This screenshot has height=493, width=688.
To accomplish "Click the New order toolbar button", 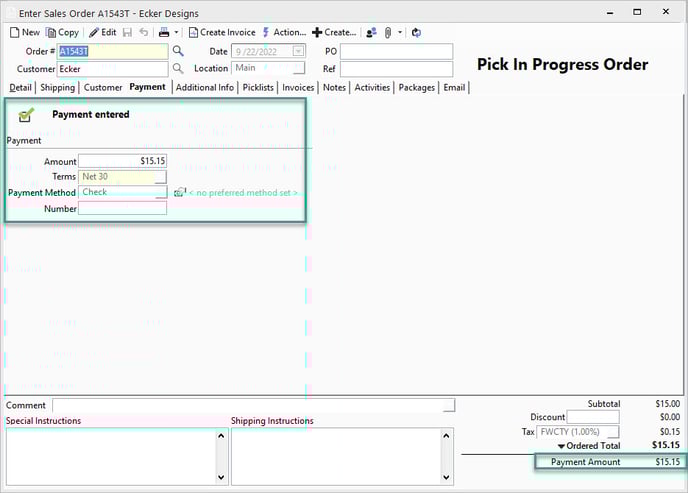I will 25,32.
